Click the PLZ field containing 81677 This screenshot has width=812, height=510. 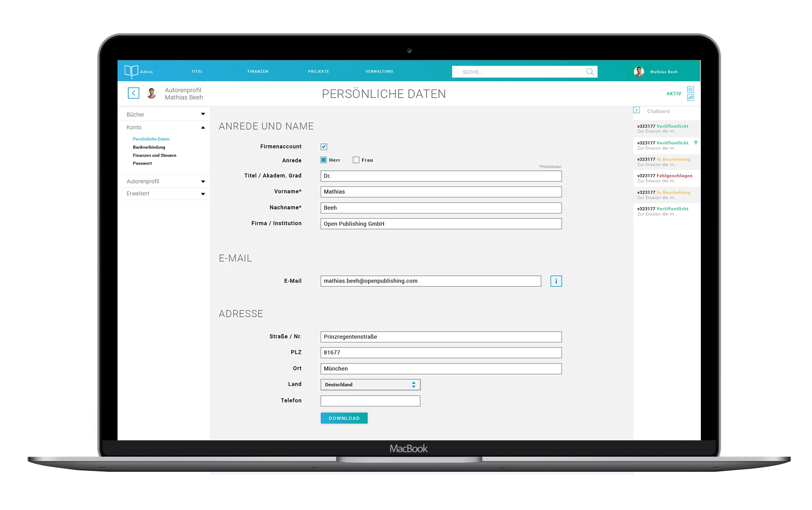441,353
